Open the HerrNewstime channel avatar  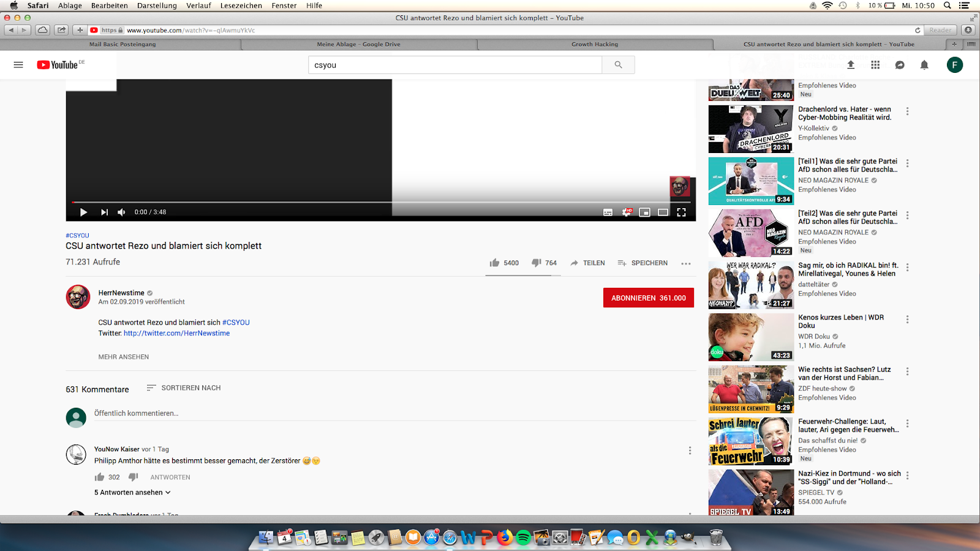click(x=78, y=297)
